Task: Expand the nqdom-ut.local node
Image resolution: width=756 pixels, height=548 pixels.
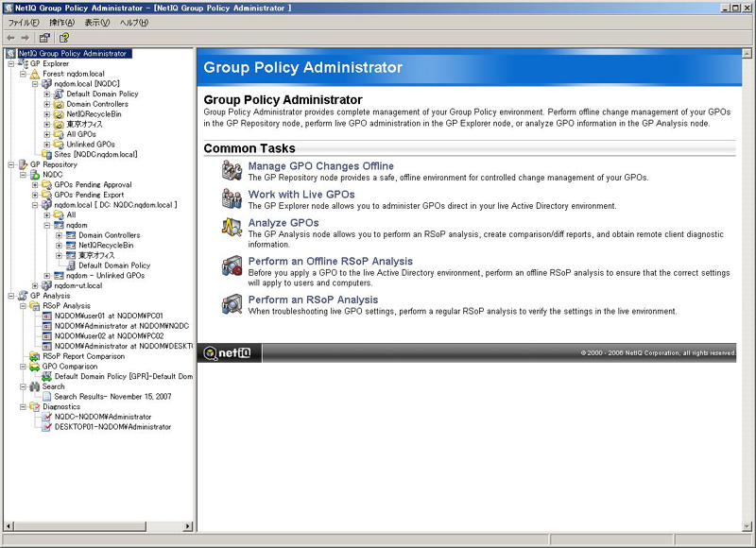Action: (x=35, y=285)
